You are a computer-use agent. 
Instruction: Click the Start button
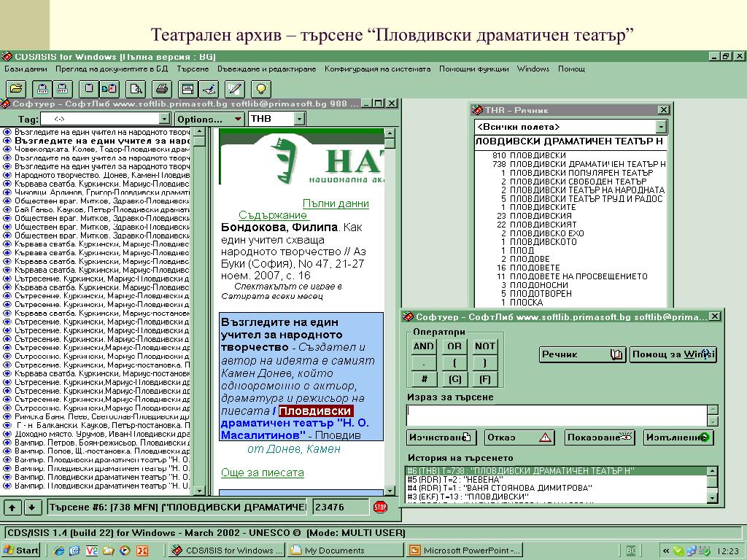(20, 551)
